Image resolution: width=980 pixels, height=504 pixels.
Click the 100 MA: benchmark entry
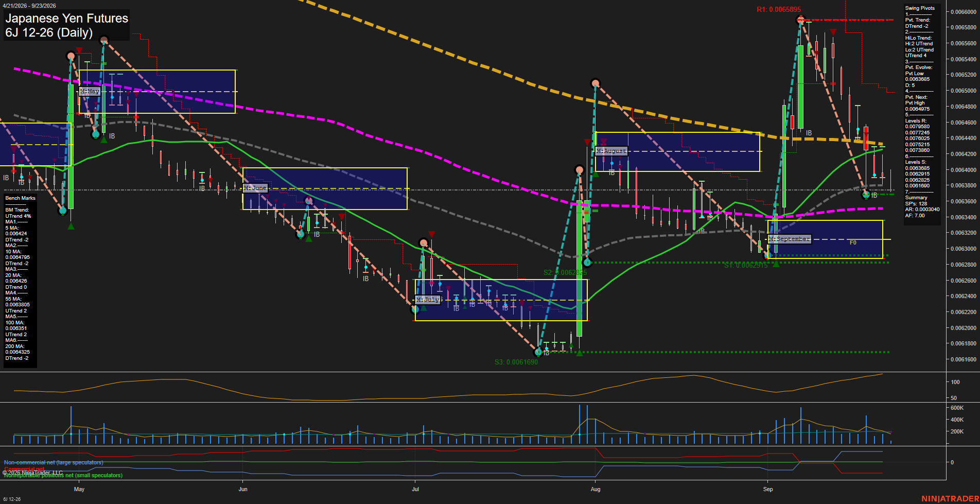pyautogui.click(x=15, y=323)
